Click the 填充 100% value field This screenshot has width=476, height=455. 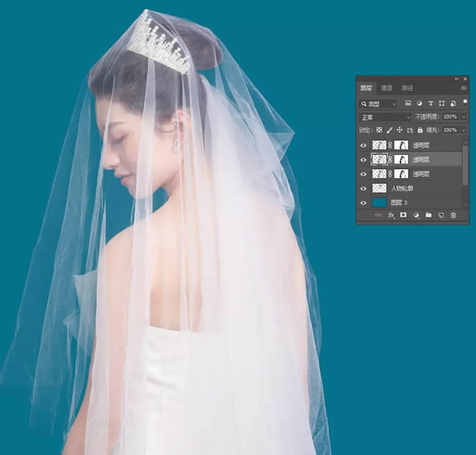point(450,130)
